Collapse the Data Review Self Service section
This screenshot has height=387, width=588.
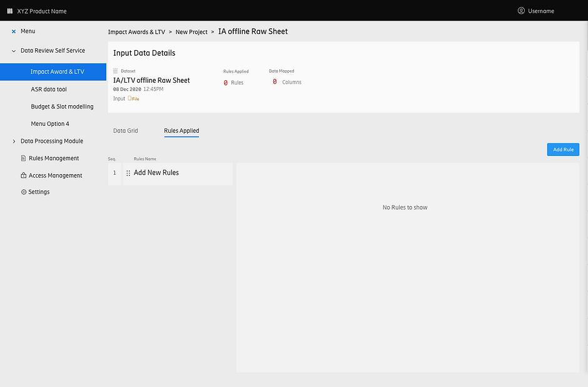(x=14, y=51)
